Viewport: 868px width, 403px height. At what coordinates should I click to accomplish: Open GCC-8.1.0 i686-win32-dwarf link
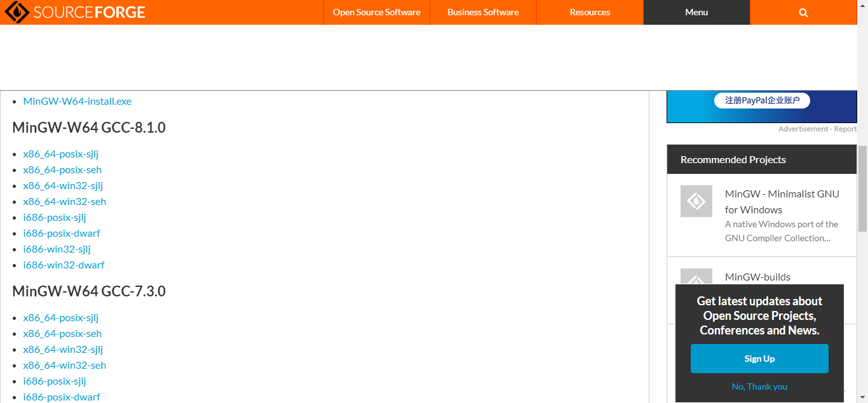(x=64, y=265)
